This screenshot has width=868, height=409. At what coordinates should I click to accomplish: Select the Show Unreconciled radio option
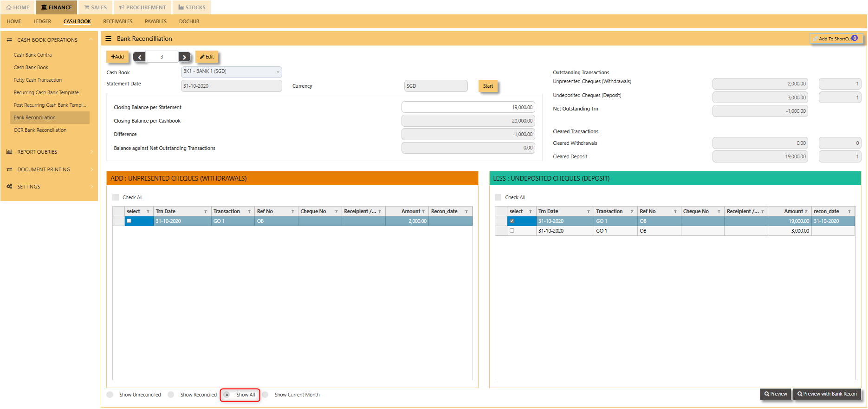click(110, 395)
